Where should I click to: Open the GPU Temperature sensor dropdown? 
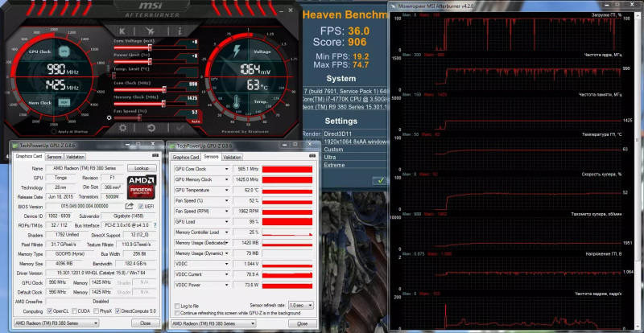click(226, 191)
